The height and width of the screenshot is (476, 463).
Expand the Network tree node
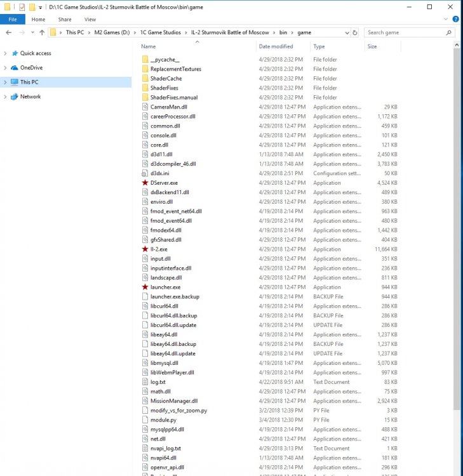tap(5, 96)
